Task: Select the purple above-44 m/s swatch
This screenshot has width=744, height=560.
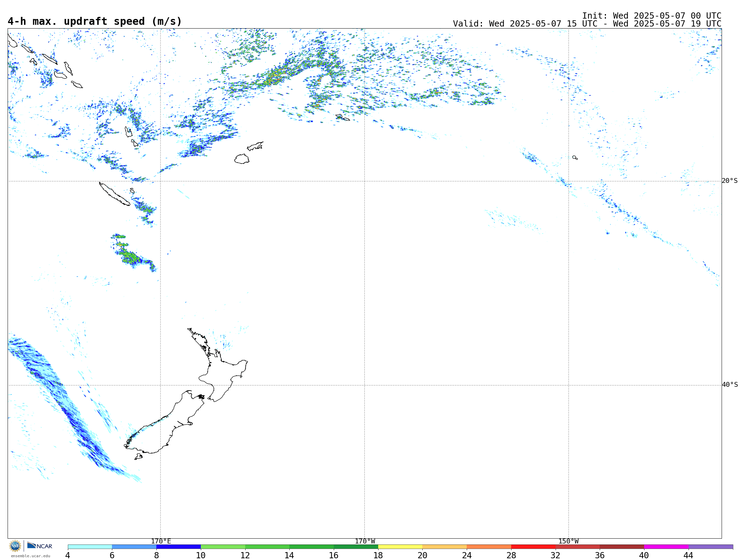Action: [711, 547]
